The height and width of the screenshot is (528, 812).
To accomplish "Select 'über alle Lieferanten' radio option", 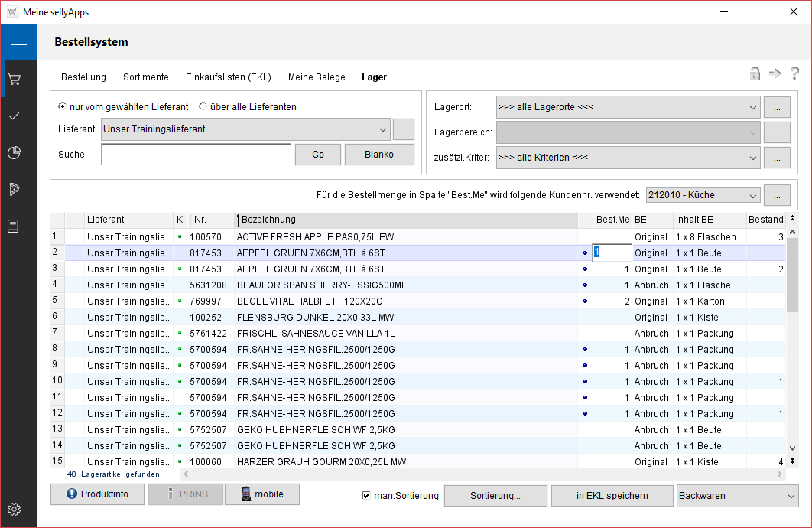I will point(203,107).
